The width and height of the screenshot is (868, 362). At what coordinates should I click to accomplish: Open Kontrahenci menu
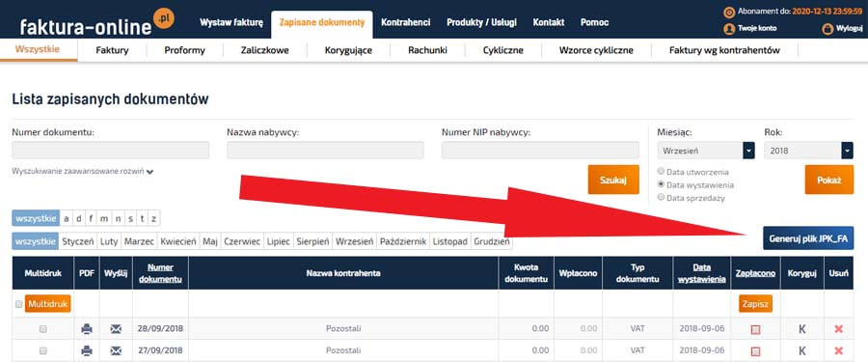406,23
